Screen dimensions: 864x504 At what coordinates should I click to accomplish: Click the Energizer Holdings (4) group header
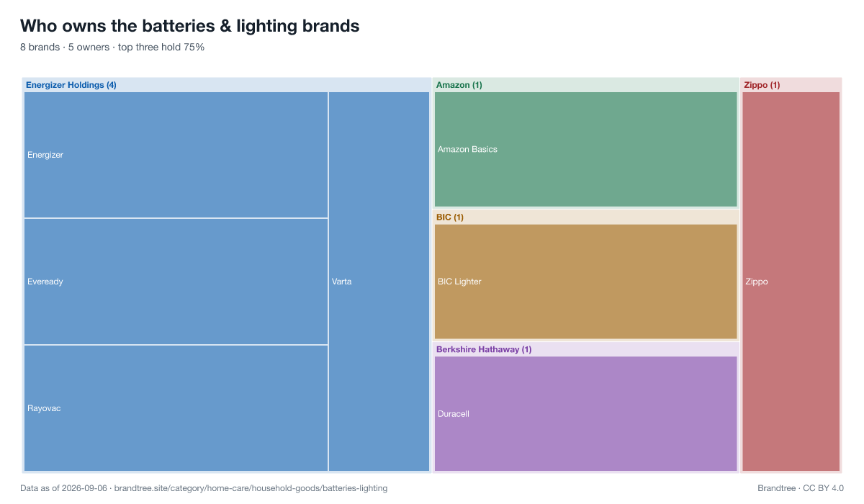71,85
